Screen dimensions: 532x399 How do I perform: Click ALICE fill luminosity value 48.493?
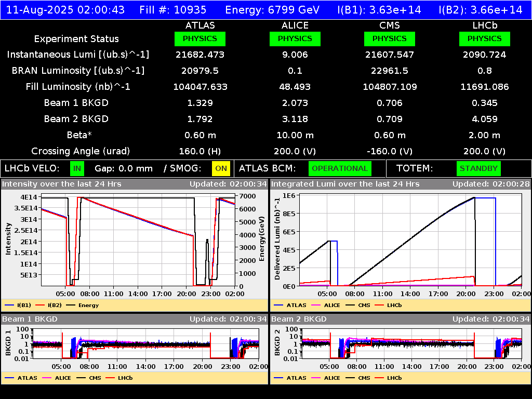pos(295,87)
